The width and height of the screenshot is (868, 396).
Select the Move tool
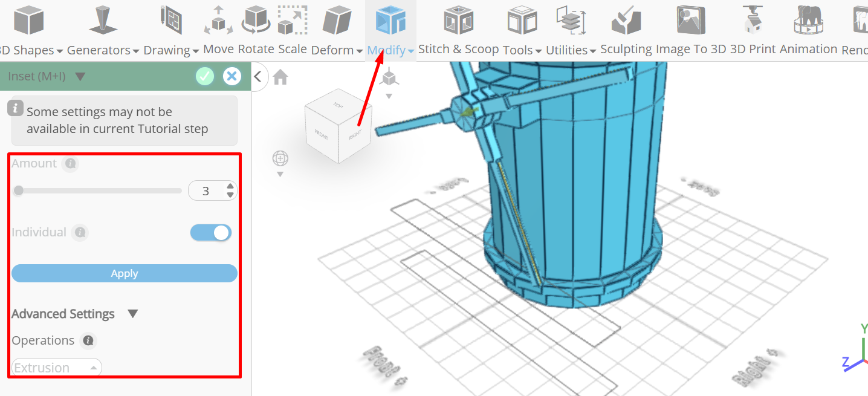pos(219,30)
